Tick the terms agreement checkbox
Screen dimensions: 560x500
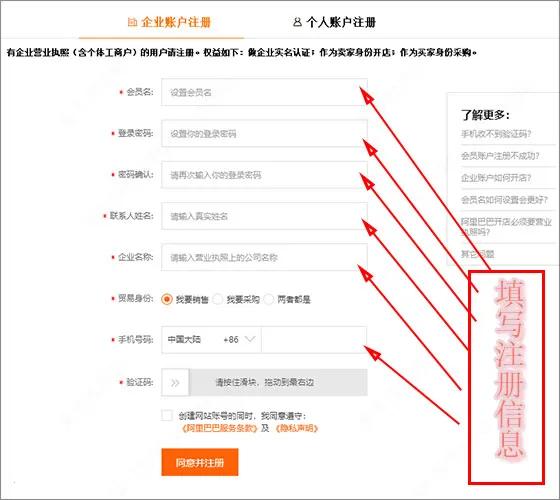[167, 415]
